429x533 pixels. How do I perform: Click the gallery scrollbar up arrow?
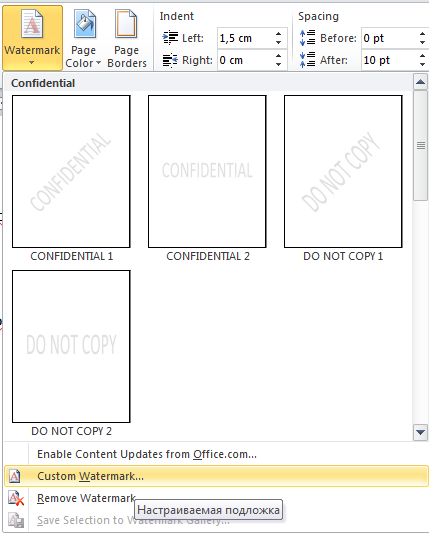(421, 82)
